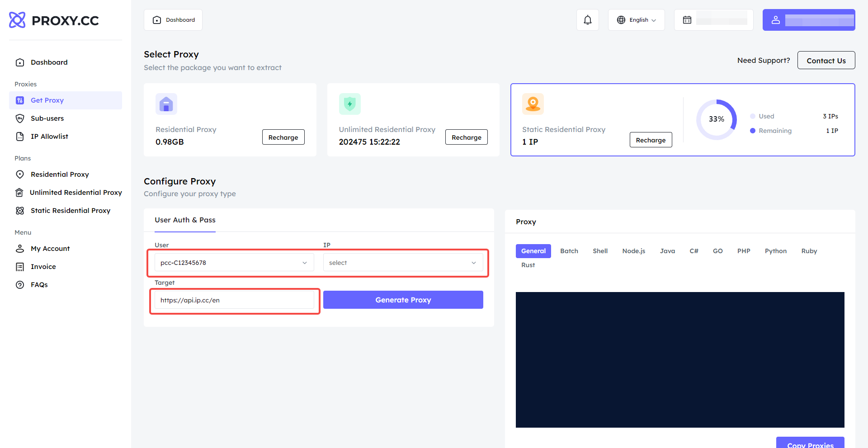This screenshot has width=868, height=448.
Task: Switch to the Java tab
Action: 667,251
